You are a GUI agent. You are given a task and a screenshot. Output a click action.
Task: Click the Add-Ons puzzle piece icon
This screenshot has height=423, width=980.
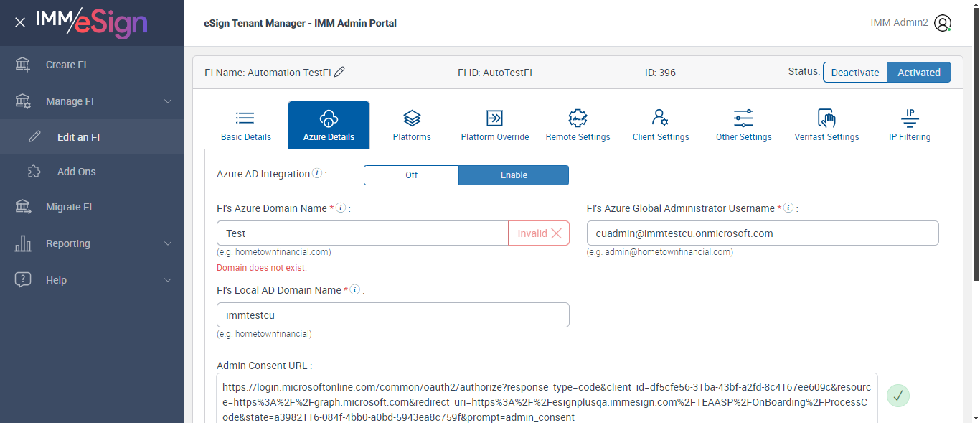coord(34,172)
